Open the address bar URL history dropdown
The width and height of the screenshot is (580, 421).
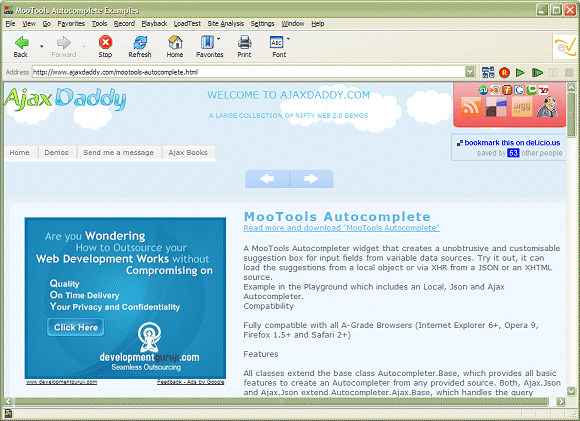pyautogui.click(x=470, y=72)
